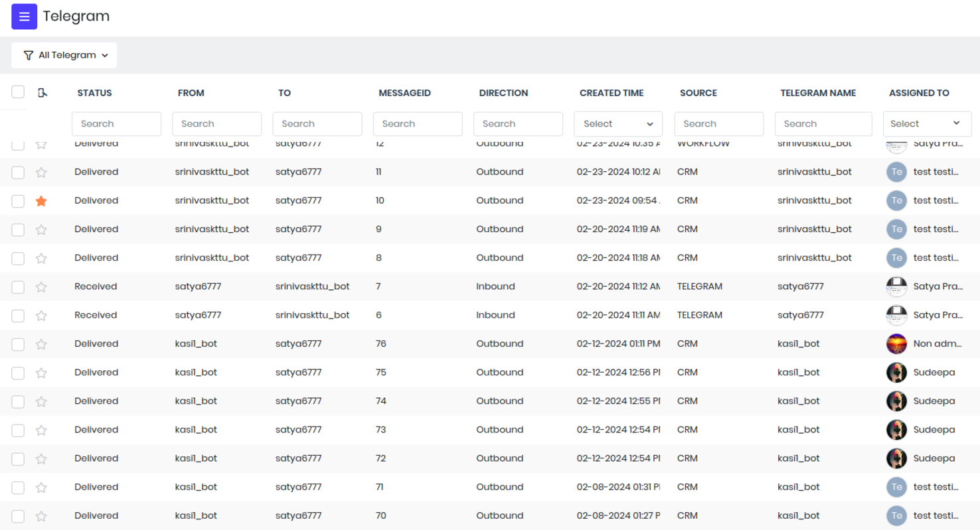Viewport: 980px width, 532px height.
Task: Click Sudeepa's avatar in message 72 row
Action: (x=897, y=458)
